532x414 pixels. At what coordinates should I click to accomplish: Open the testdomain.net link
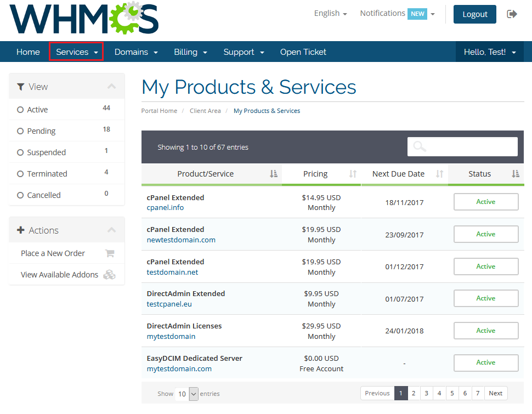tap(172, 272)
